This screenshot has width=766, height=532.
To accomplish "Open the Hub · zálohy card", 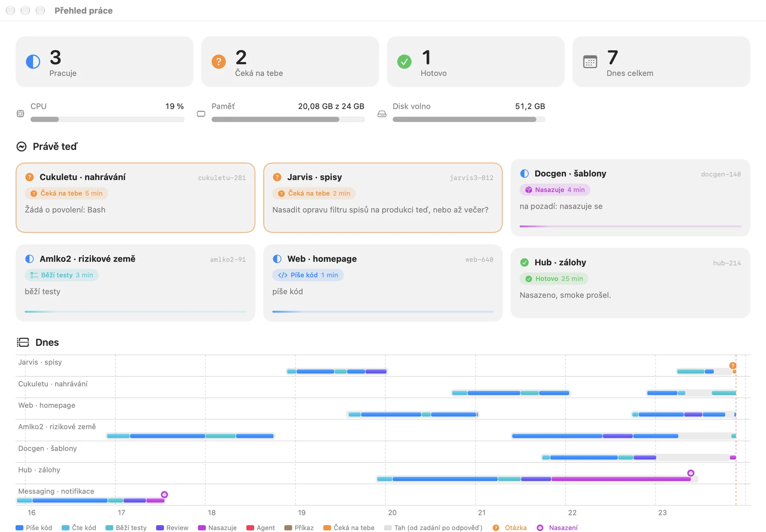I will (630, 283).
